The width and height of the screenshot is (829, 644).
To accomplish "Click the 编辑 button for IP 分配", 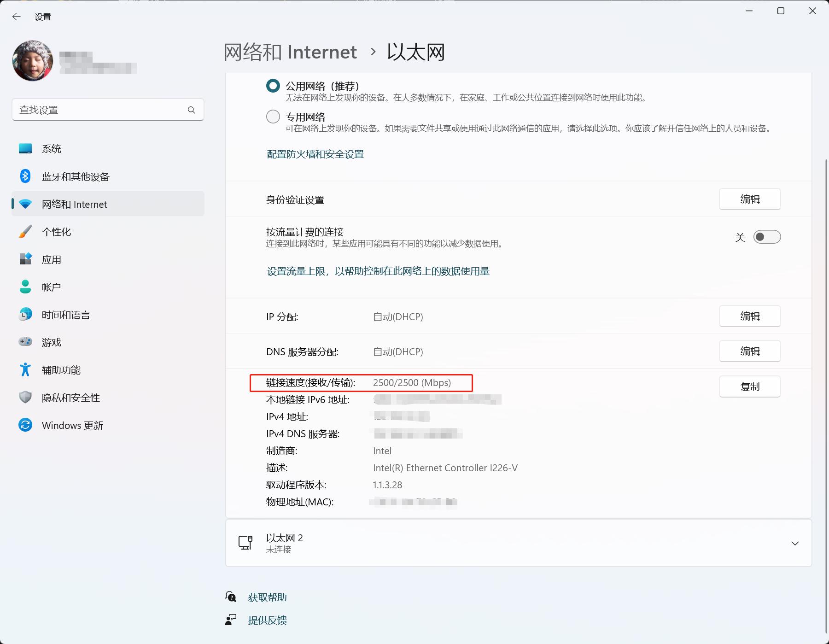I will pos(749,316).
